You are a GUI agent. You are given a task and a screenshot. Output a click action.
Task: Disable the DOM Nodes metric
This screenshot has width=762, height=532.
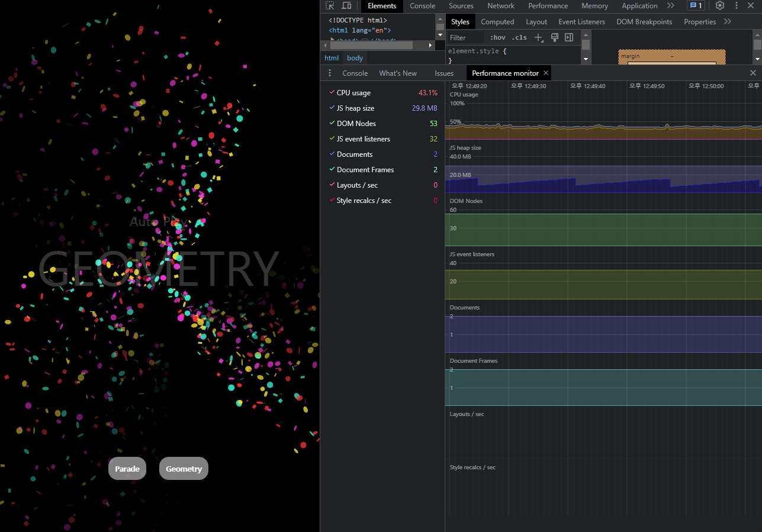(332, 124)
